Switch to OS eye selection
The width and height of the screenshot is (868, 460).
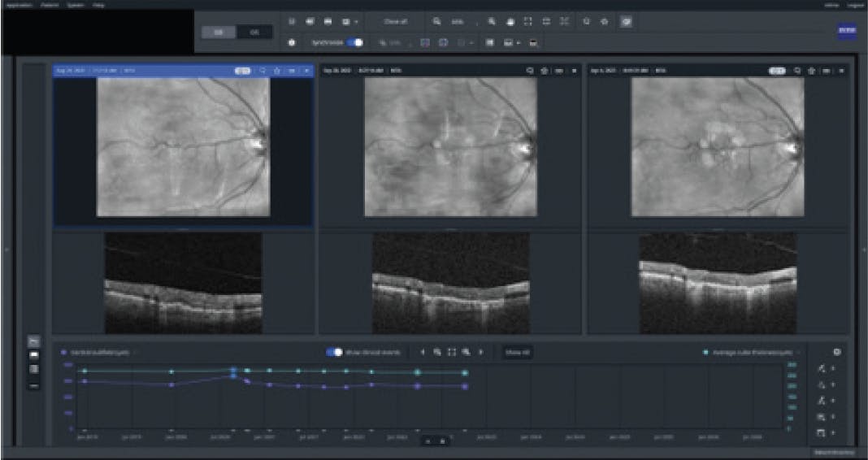pos(255,32)
